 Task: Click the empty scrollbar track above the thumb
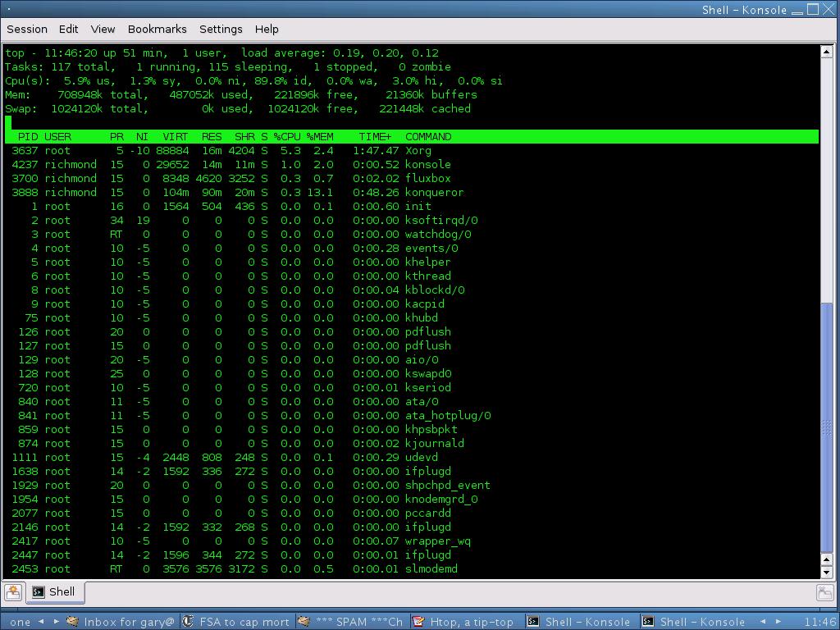pyautogui.click(x=826, y=180)
